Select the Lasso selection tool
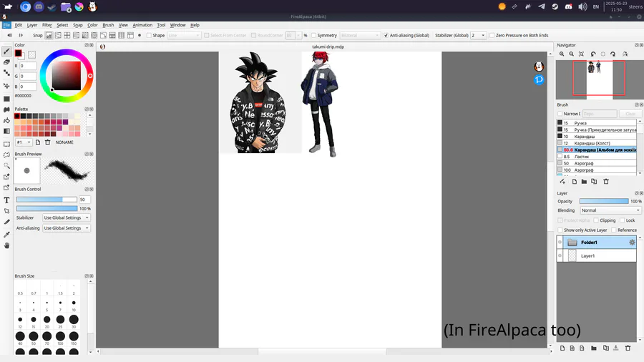The height and width of the screenshot is (362, 644). coord(6,155)
